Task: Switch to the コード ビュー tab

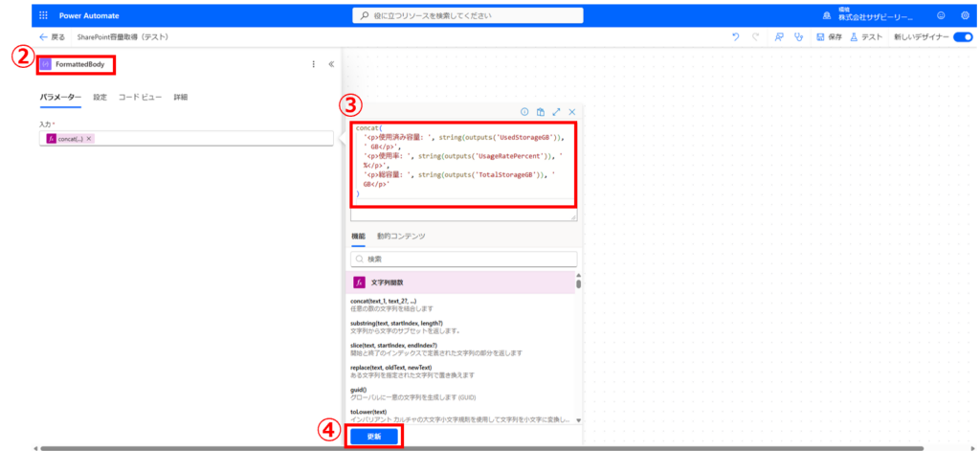Action: (140, 98)
